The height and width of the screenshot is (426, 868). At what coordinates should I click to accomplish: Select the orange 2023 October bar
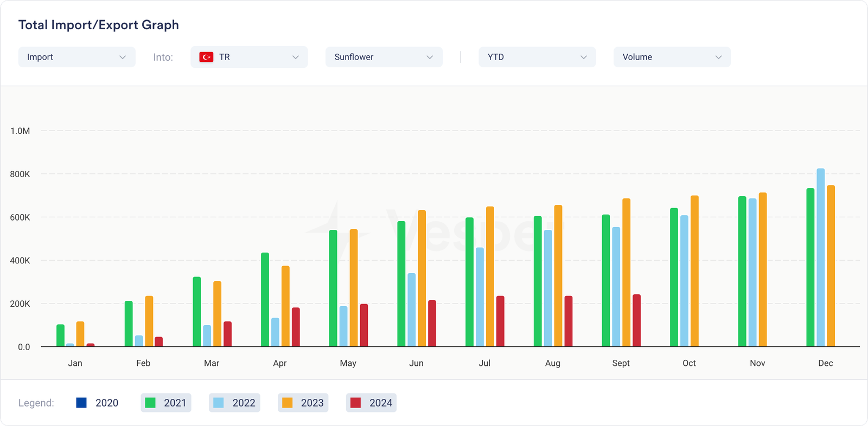[x=694, y=272]
